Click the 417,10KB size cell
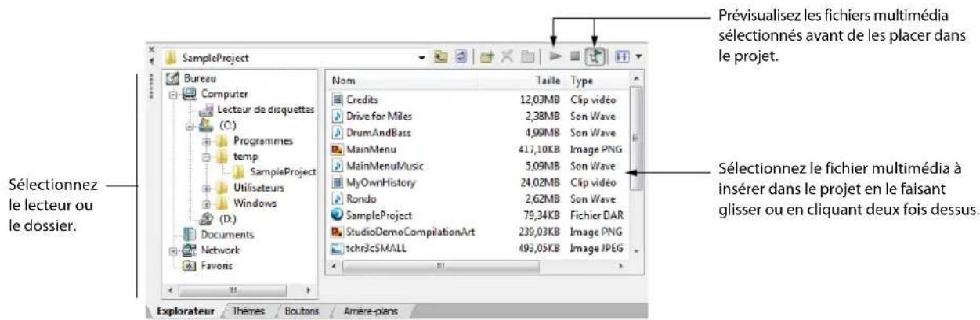 540,149
